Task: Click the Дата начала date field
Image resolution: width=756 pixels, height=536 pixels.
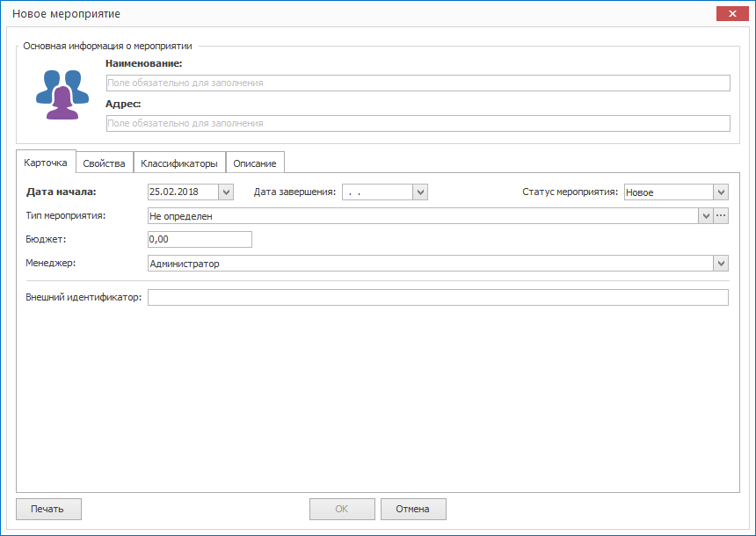Action: [183, 192]
